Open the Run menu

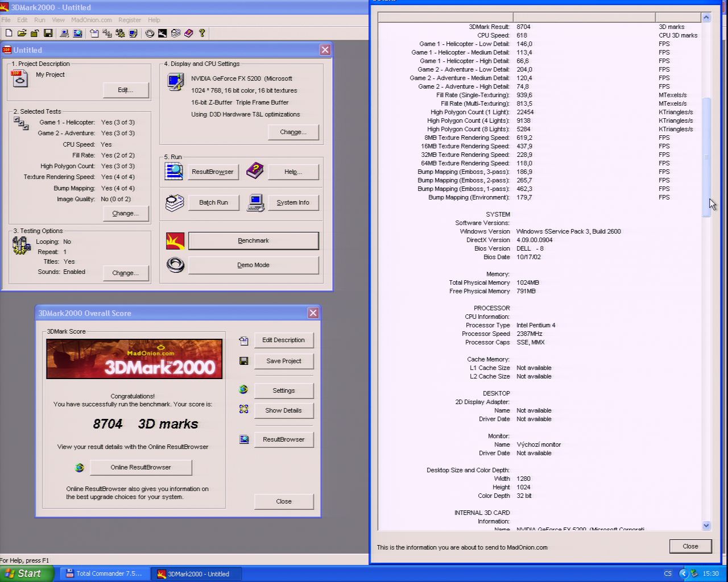(40, 20)
